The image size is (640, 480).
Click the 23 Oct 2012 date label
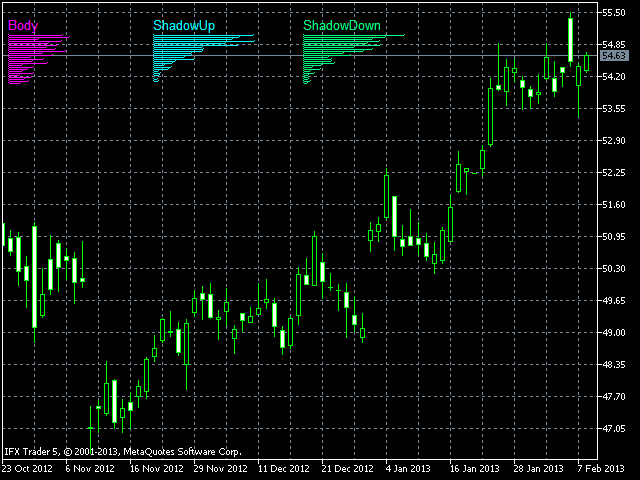[x=27, y=469]
